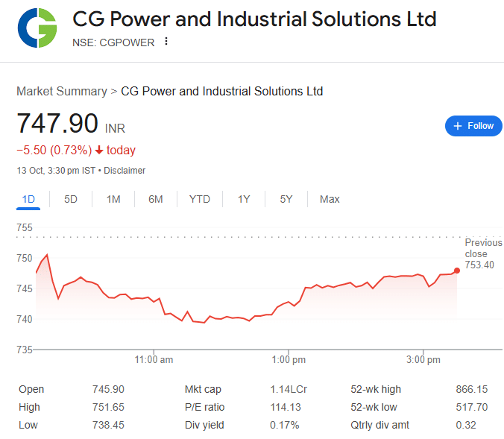The image size is (504, 439).
Task: Open the Disclaimer link
Action: (x=125, y=171)
